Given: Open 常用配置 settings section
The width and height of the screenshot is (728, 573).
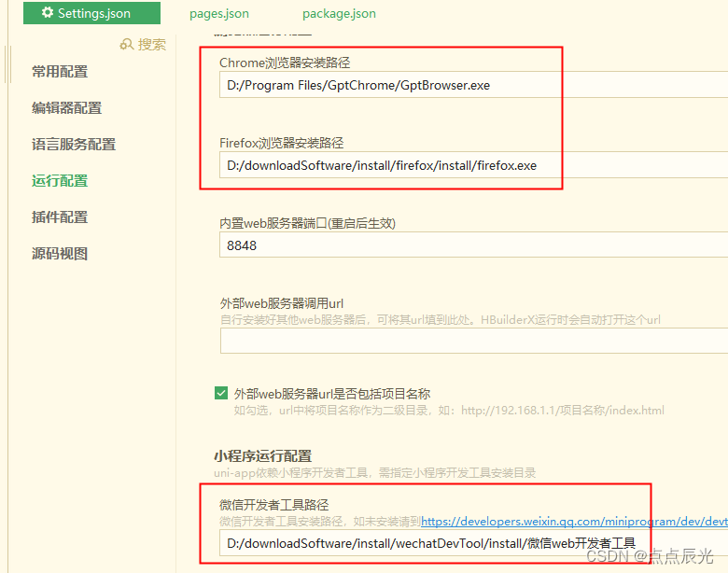Looking at the screenshot, I should 60,72.
